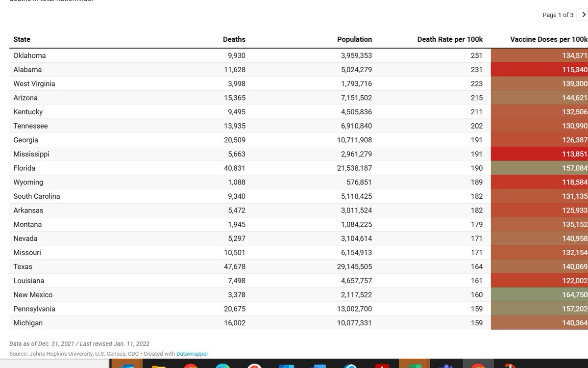Click Tennessee death rate value 202
The width and height of the screenshot is (588, 368).
tap(477, 126)
